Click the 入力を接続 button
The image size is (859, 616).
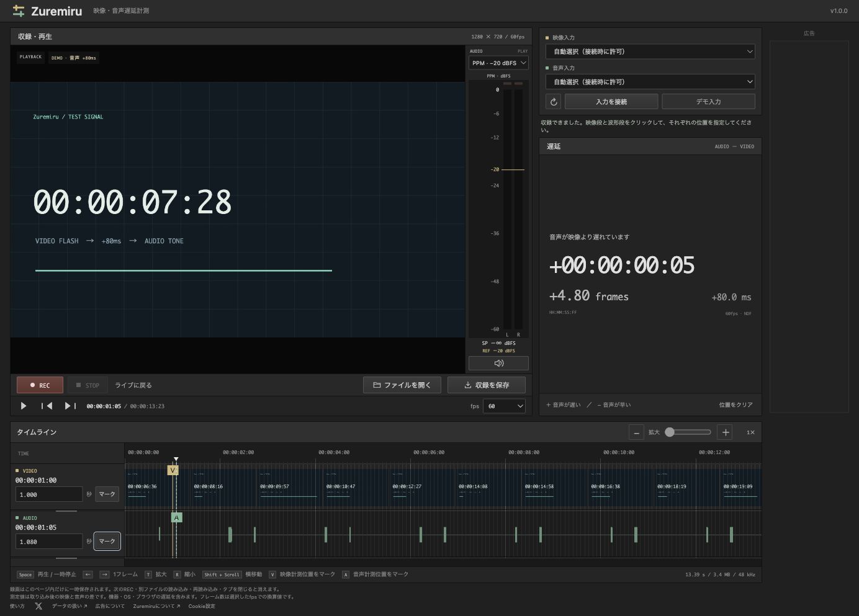(x=611, y=102)
